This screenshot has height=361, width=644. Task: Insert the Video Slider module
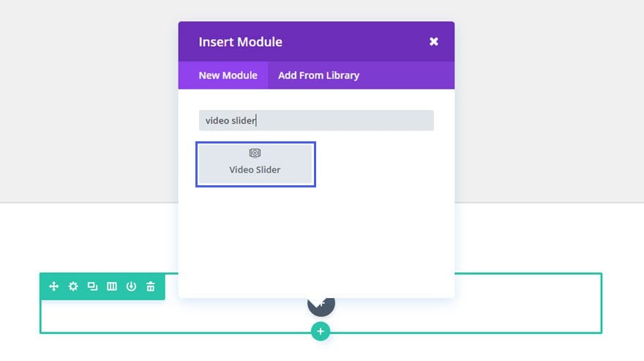255,164
